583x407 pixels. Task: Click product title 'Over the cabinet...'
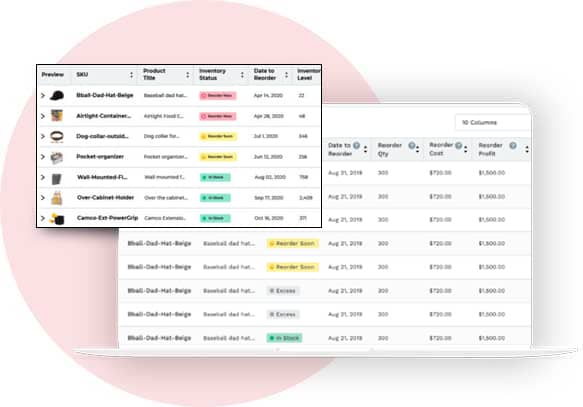tap(166, 198)
